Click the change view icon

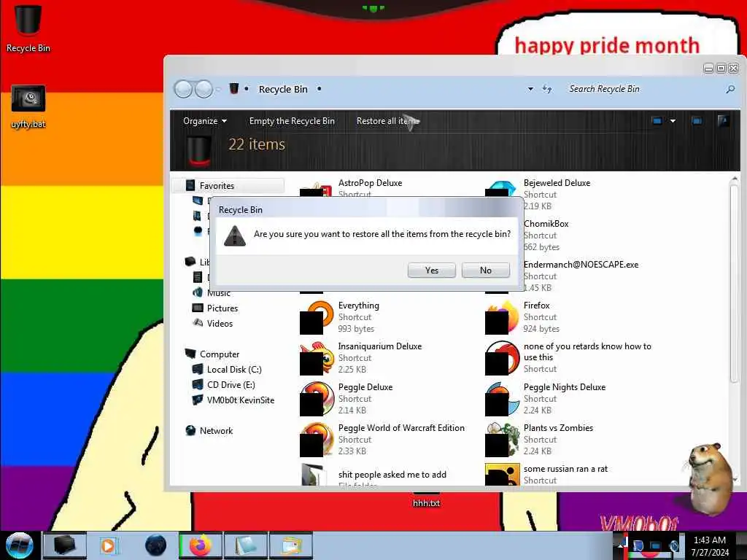click(x=657, y=121)
